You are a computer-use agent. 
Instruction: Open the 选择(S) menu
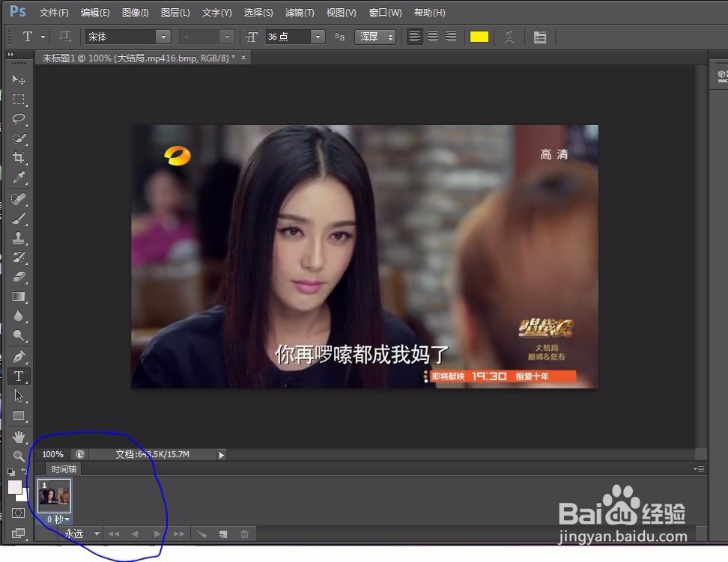[x=258, y=13]
